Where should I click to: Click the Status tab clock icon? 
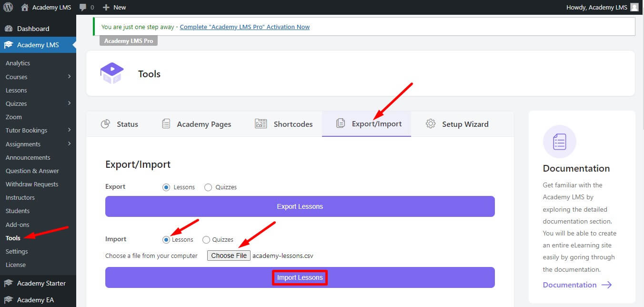coord(106,123)
